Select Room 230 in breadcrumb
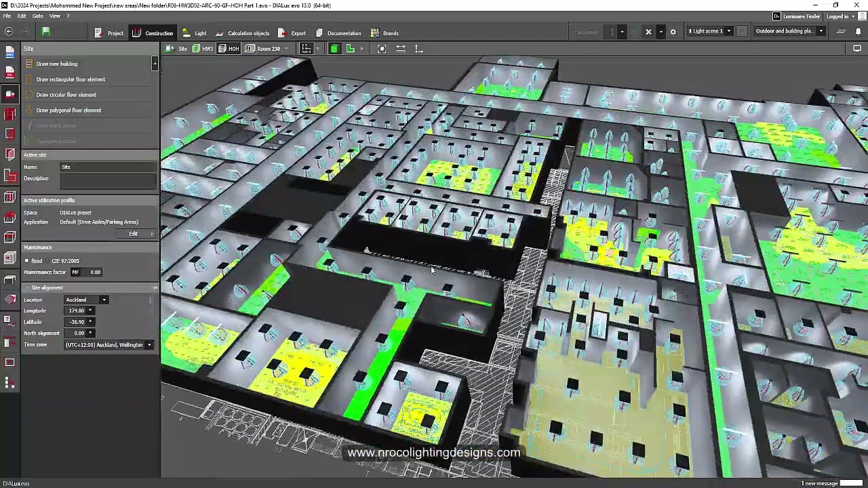This screenshot has width=868, height=488. pos(262,49)
